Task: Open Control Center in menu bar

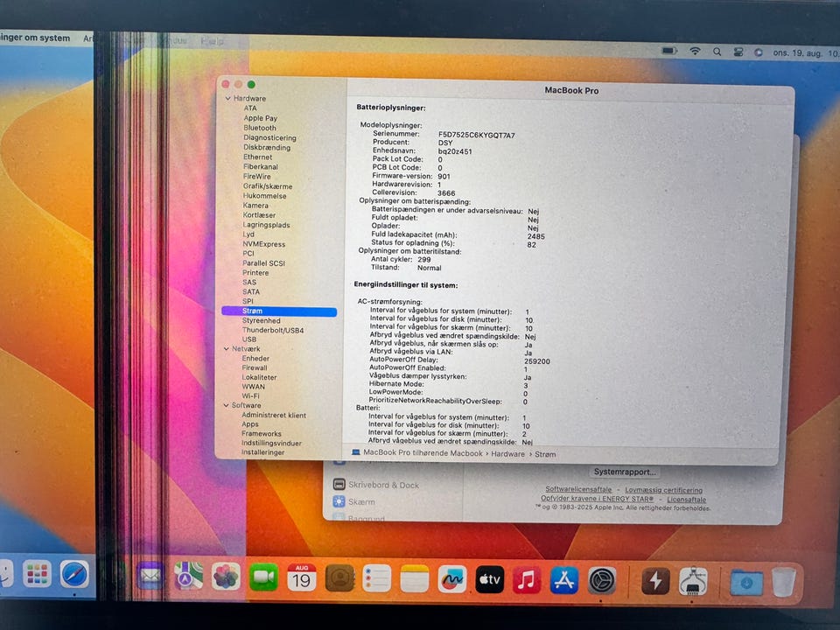Action: tap(738, 52)
